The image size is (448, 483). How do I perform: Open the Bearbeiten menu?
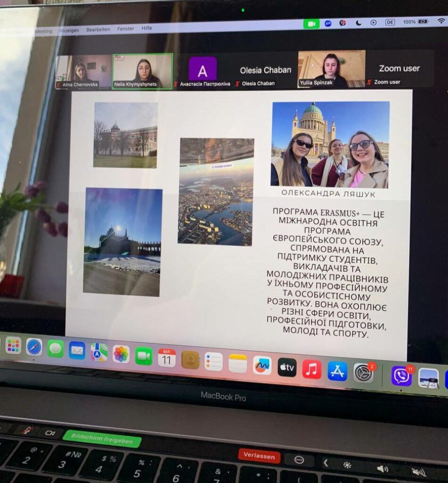pyautogui.click(x=98, y=30)
